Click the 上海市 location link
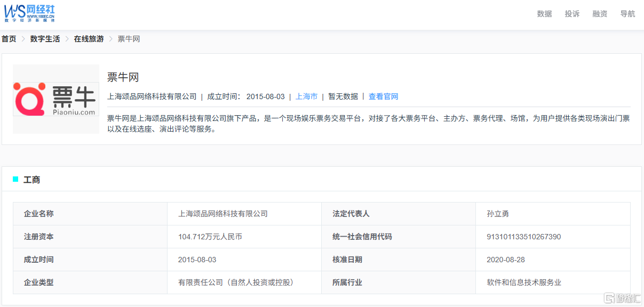The width and height of the screenshot is (644, 307). (307, 96)
